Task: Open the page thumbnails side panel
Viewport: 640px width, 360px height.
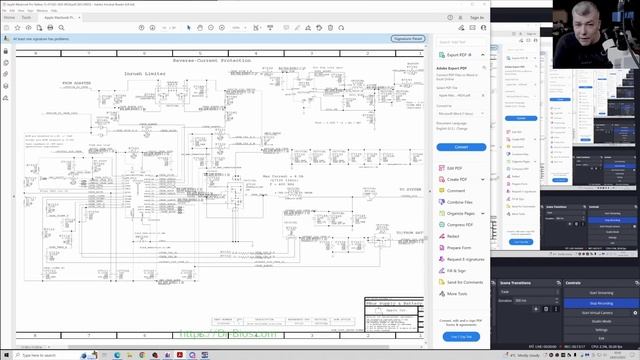Action: click(x=6, y=63)
